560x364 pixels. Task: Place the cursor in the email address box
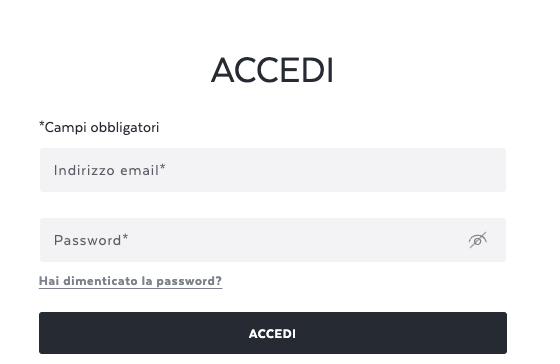click(273, 170)
